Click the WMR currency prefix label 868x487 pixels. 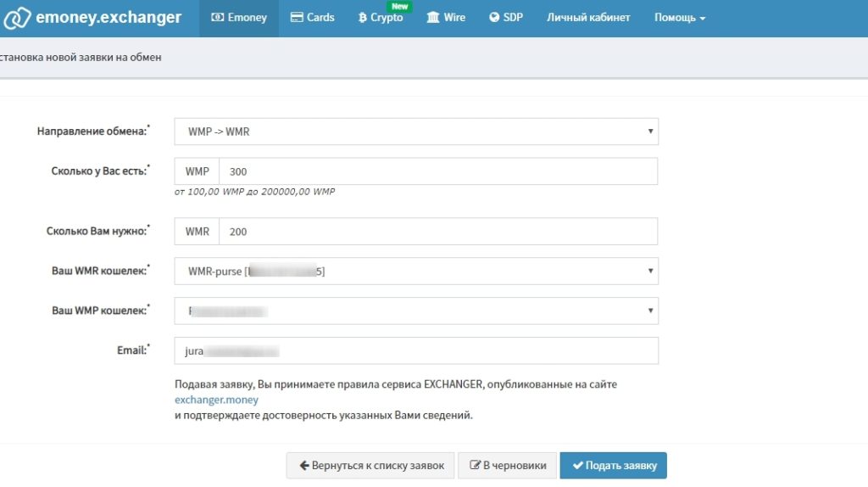tap(197, 232)
